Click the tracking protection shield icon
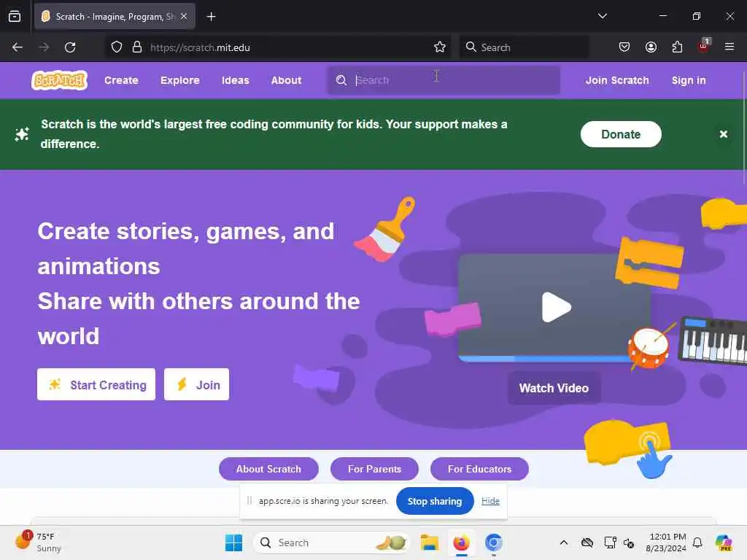747x560 pixels. click(x=117, y=47)
